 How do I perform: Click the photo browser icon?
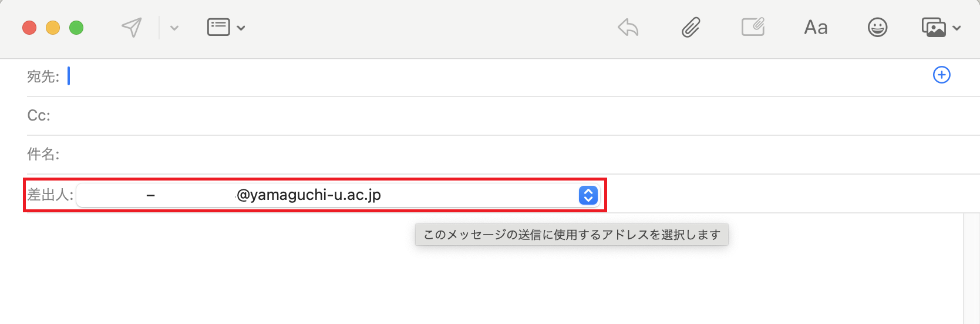click(934, 28)
